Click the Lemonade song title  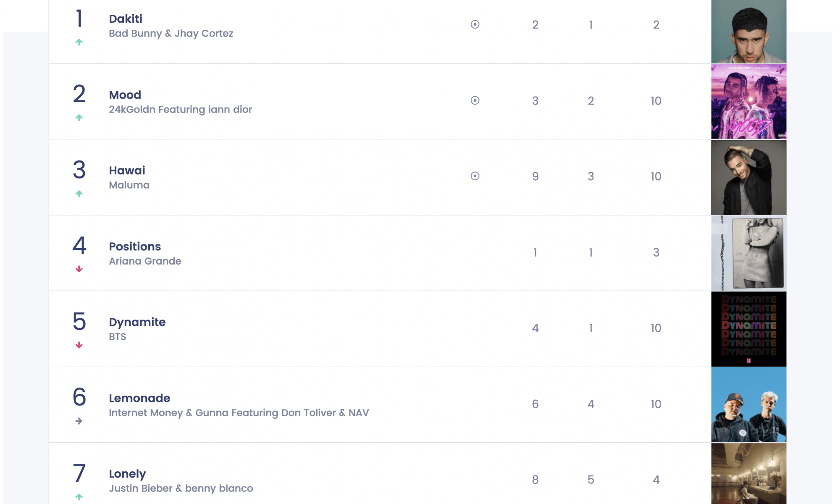click(x=139, y=398)
